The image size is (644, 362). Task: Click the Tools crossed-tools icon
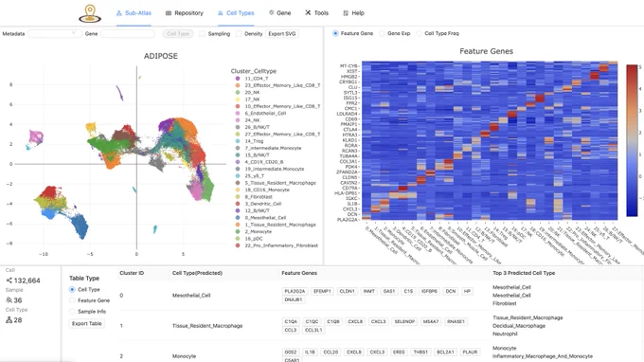click(308, 12)
